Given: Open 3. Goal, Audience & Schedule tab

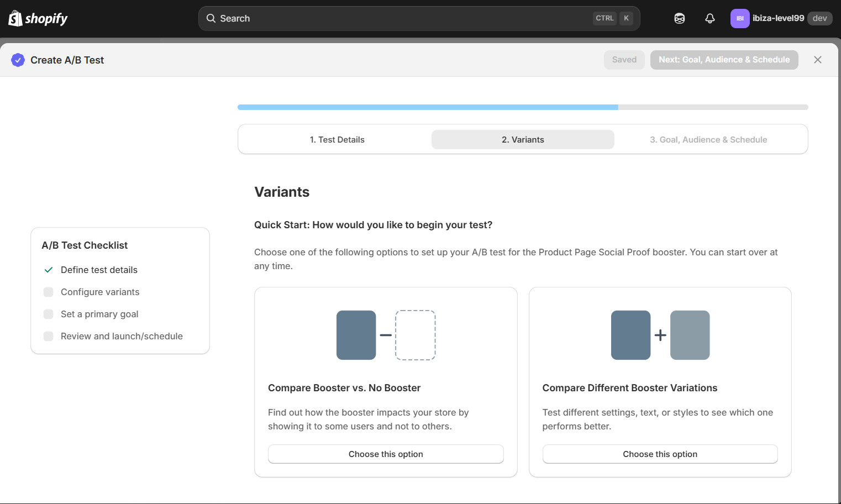Looking at the screenshot, I should pos(708,140).
